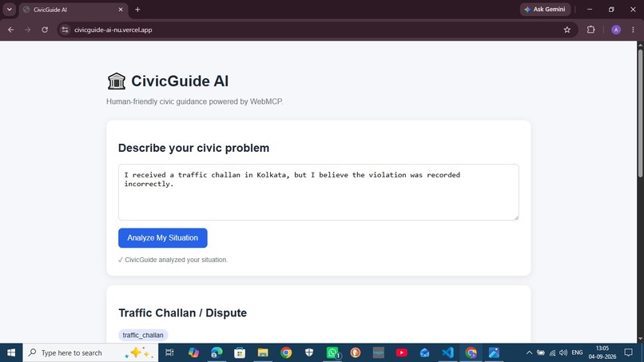The height and width of the screenshot is (362, 644).
Task: Click the page vertical scrollbar thumb
Action: click(x=640, y=113)
